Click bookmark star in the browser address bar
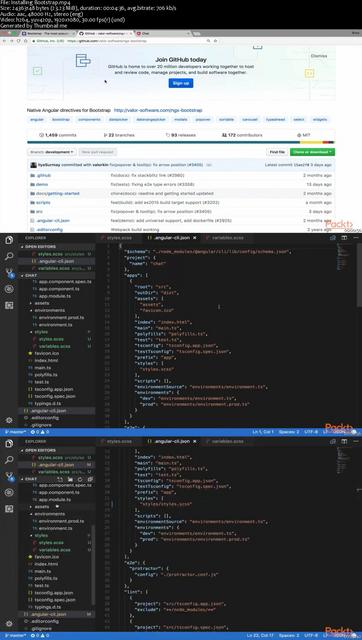Viewport: 362px width, 640px height. pyautogui.click(x=215, y=41)
